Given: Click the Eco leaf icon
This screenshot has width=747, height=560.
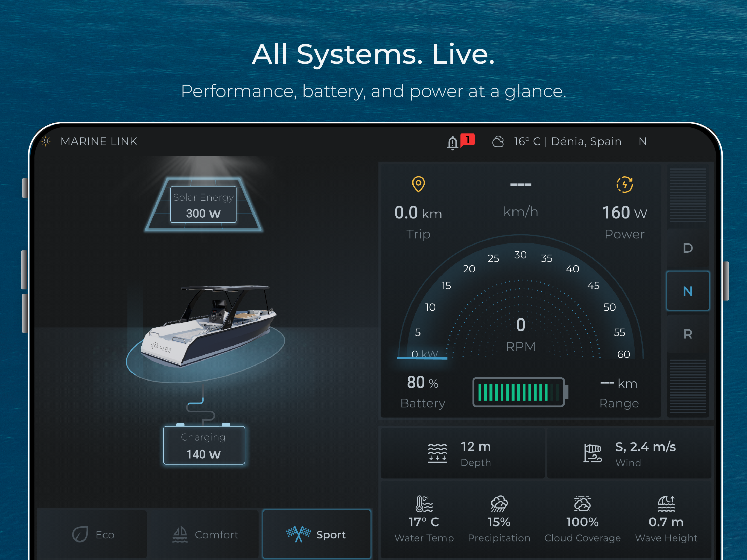Looking at the screenshot, I should point(80,534).
